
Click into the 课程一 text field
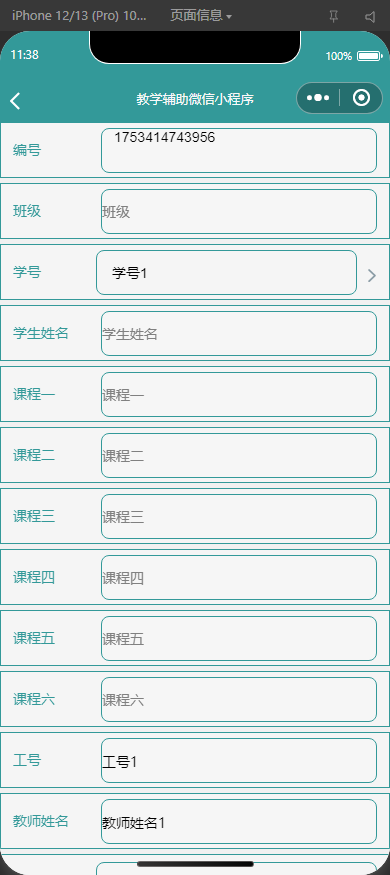pos(239,395)
